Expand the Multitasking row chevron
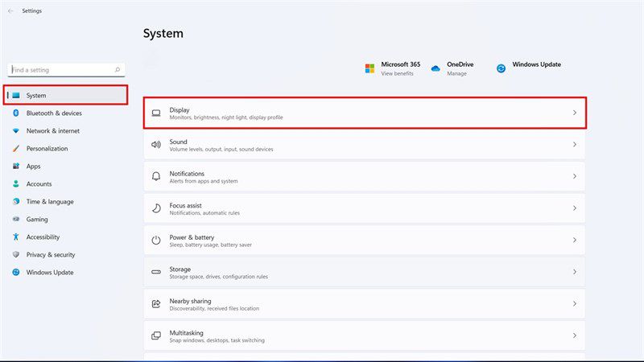644x362 pixels. (x=575, y=335)
